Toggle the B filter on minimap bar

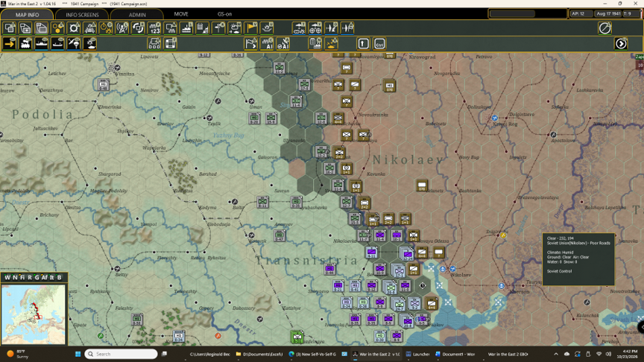point(59,277)
